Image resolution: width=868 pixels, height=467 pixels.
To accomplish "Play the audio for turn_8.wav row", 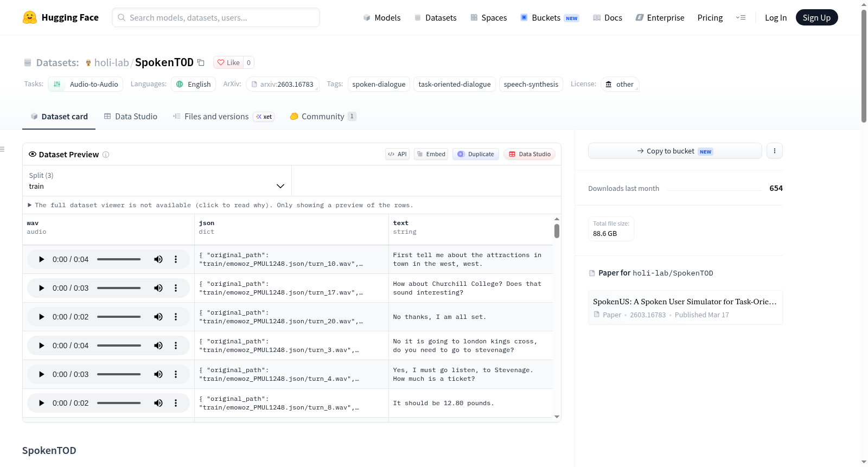I will click(41, 403).
